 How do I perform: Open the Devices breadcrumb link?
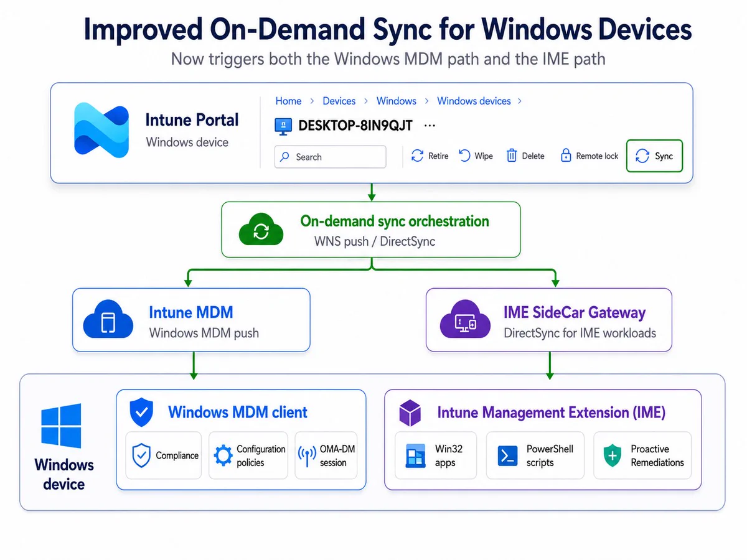(x=339, y=101)
